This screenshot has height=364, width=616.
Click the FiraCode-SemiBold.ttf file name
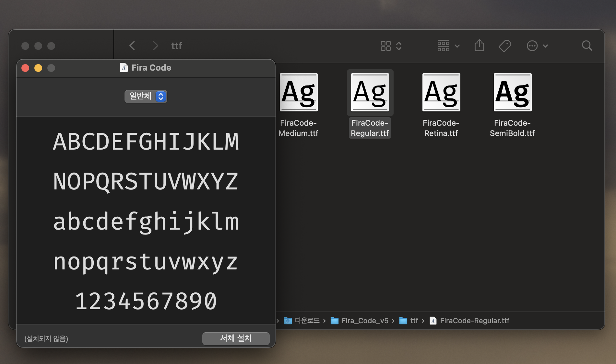coord(513,128)
